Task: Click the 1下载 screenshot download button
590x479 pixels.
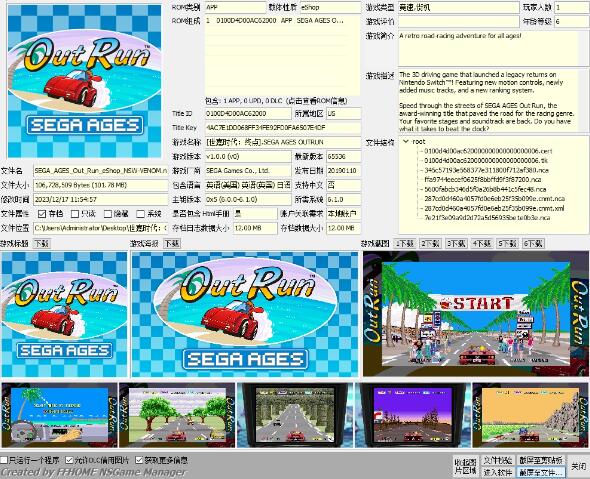Action: [405, 243]
